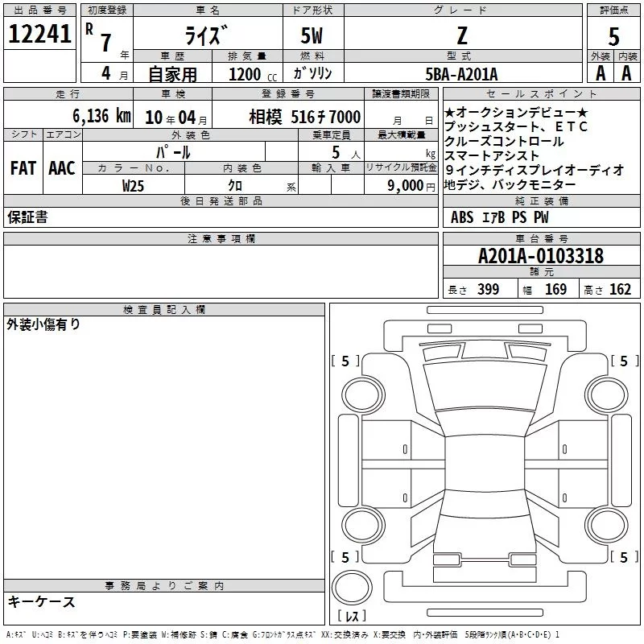This screenshot has width=644, height=644.
Task: Select the キーケース office notice text
Action: click(x=41, y=601)
